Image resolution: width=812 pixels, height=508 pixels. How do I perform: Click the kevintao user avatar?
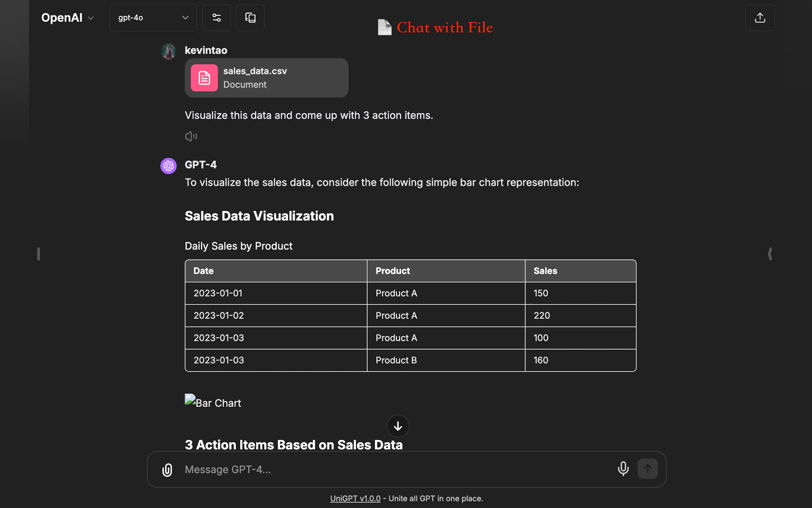click(x=168, y=51)
